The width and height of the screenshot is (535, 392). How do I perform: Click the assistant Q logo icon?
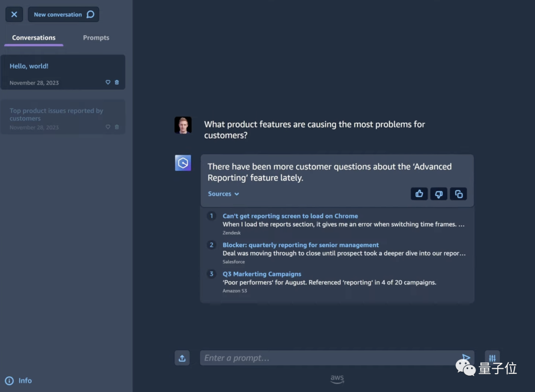[183, 163]
